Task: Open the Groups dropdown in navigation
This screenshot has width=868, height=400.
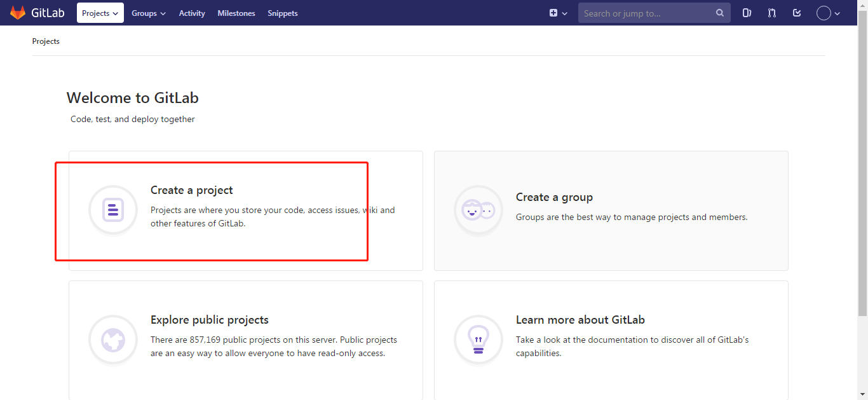Action: point(148,13)
